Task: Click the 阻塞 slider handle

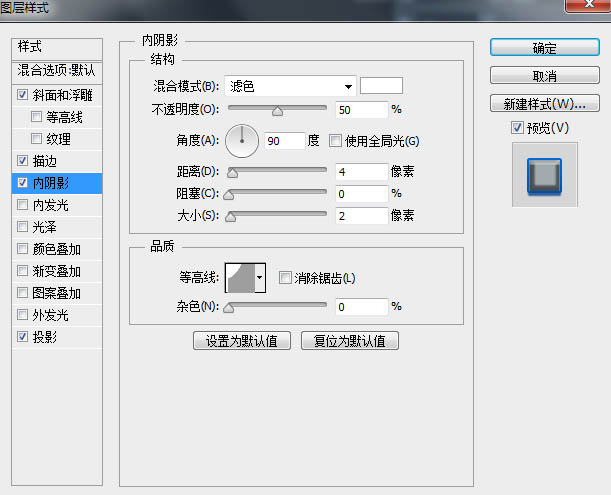Action: (x=229, y=194)
